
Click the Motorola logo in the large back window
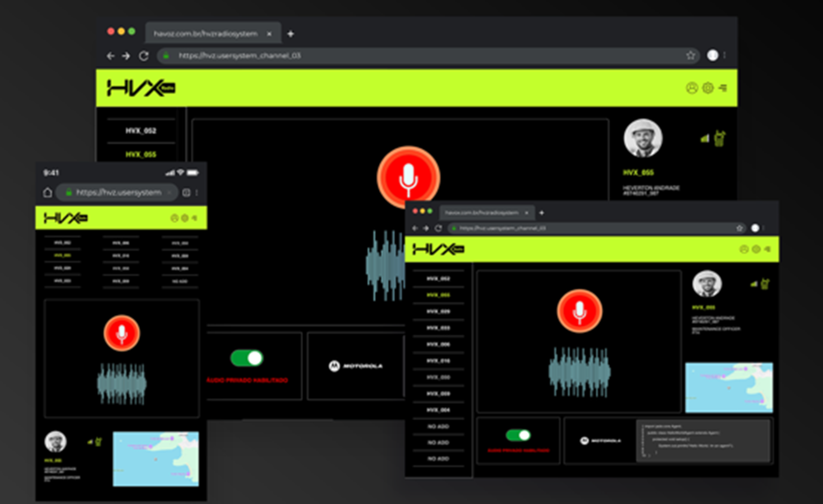coord(356,366)
